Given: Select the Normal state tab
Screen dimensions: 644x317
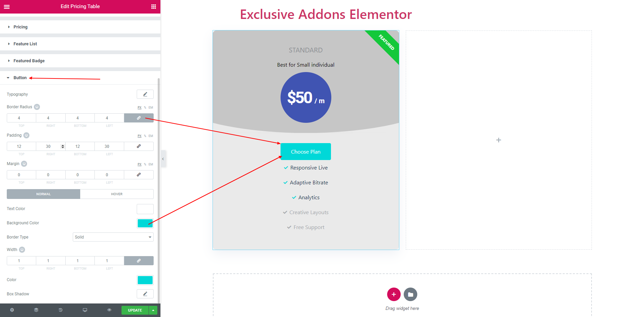Looking at the screenshot, I should coord(43,194).
